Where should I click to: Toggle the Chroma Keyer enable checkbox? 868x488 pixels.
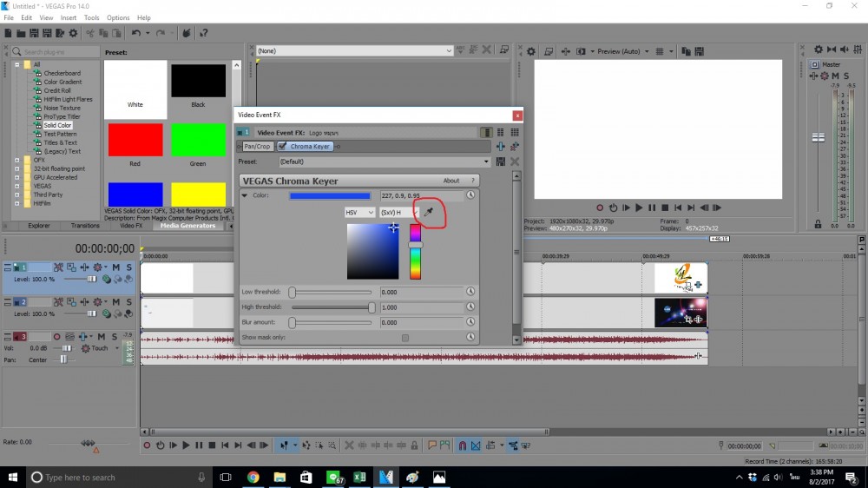(x=282, y=146)
